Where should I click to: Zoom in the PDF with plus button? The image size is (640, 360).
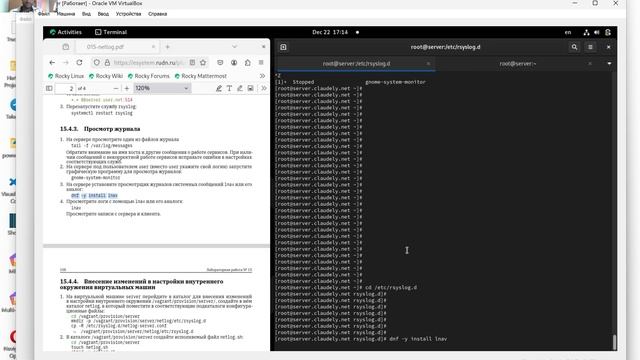(127, 88)
